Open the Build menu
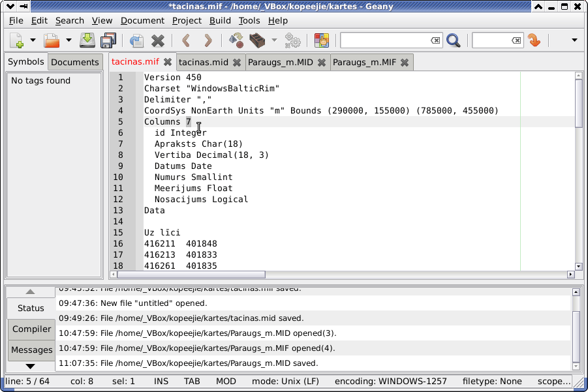 (220, 21)
